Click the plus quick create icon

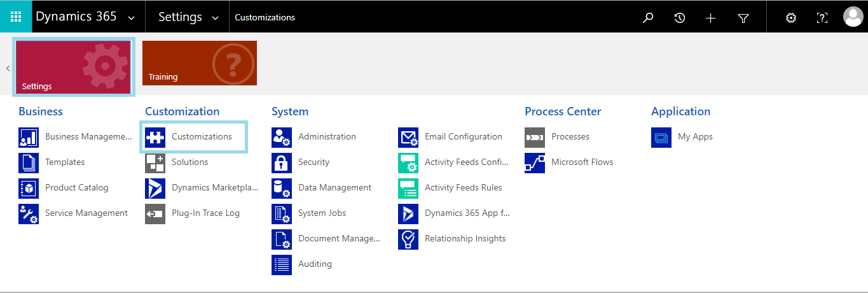tap(711, 18)
